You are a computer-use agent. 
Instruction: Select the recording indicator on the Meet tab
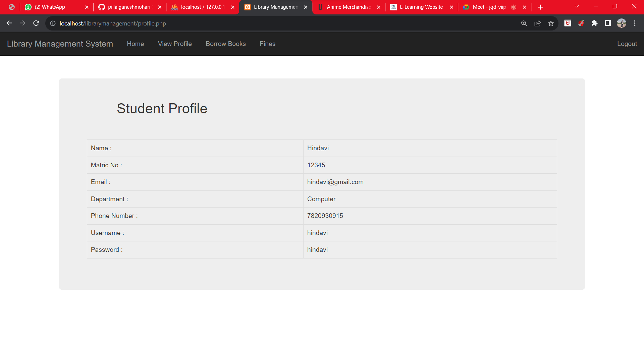tap(514, 7)
